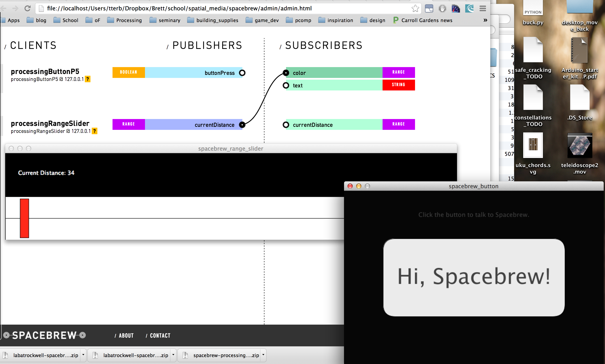Click the buttonPress publisher bar
605x364 pixels.
pos(193,72)
